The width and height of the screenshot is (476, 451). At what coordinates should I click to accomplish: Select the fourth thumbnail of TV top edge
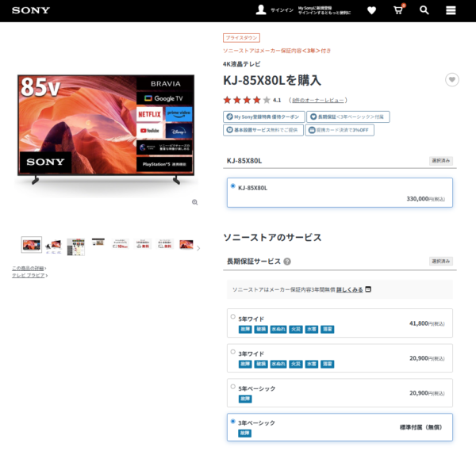98,242
